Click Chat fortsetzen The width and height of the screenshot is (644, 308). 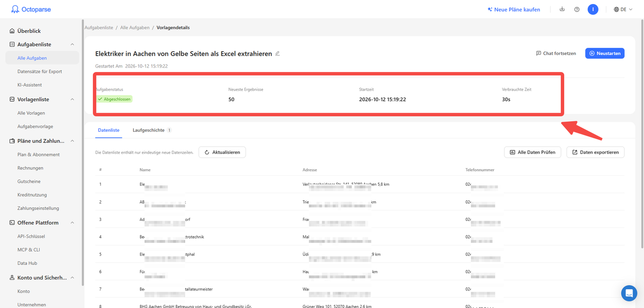point(556,53)
